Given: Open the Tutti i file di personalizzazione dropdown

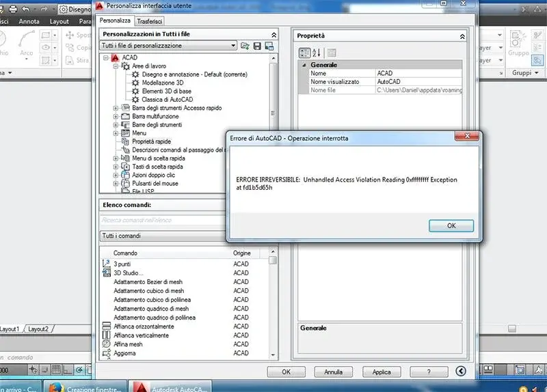Looking at the screenshot, I should click(x=168, y=46).
